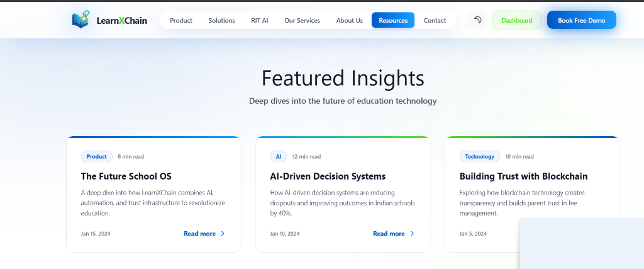The height and width of the screenshot is (269, 644).
Task: Open Our Services navigation item
Action: click(x=303, y=20)
